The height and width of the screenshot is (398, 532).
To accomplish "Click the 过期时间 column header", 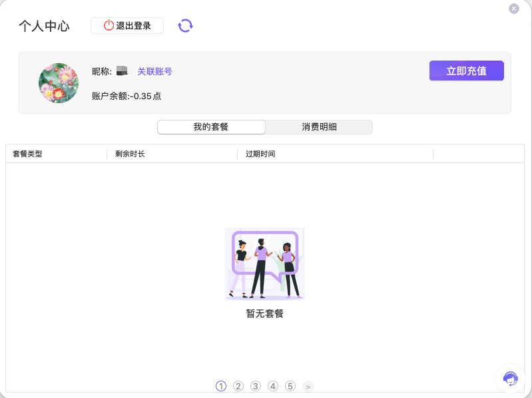I will (x=260, y=154).
